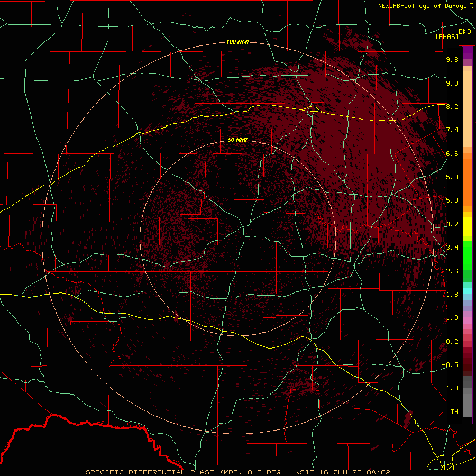476x476 pixels.
Task: Select the 8.2 scale value
Action: pyautogui.click(x=452, y=106)
